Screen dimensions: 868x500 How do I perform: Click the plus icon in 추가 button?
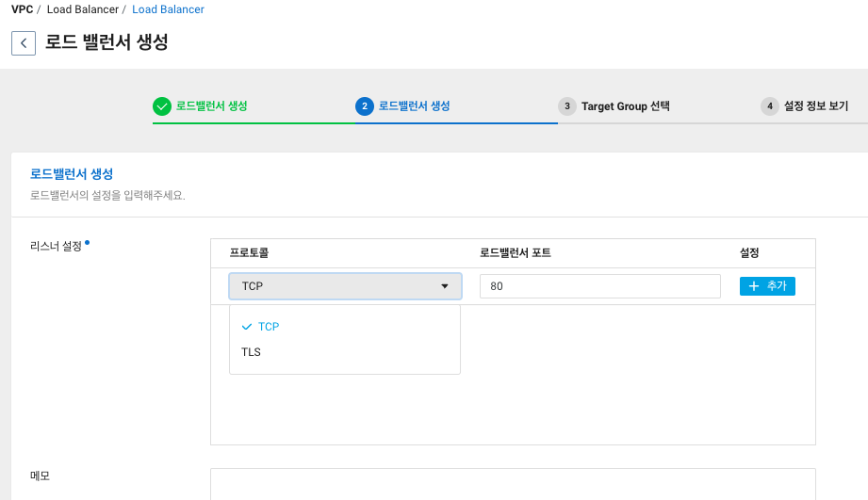[x=753, y=286]
